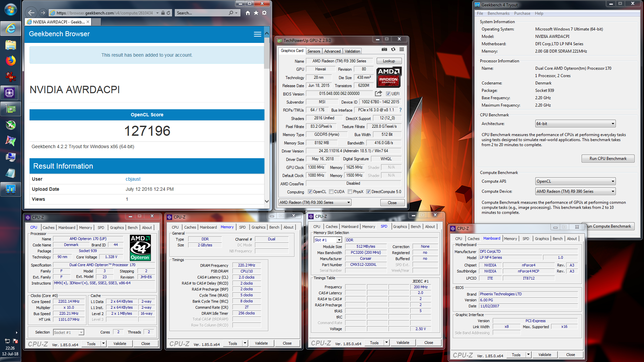
Task: Click Run CPU Benchmark button
Action: click(x=608, y=159)
